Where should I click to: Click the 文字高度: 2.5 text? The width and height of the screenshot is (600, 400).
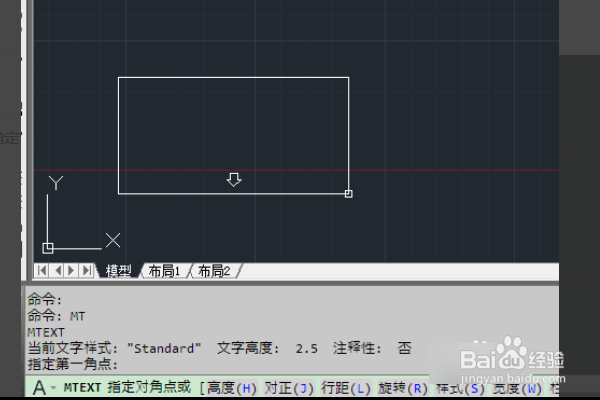[x=267, y=348]
